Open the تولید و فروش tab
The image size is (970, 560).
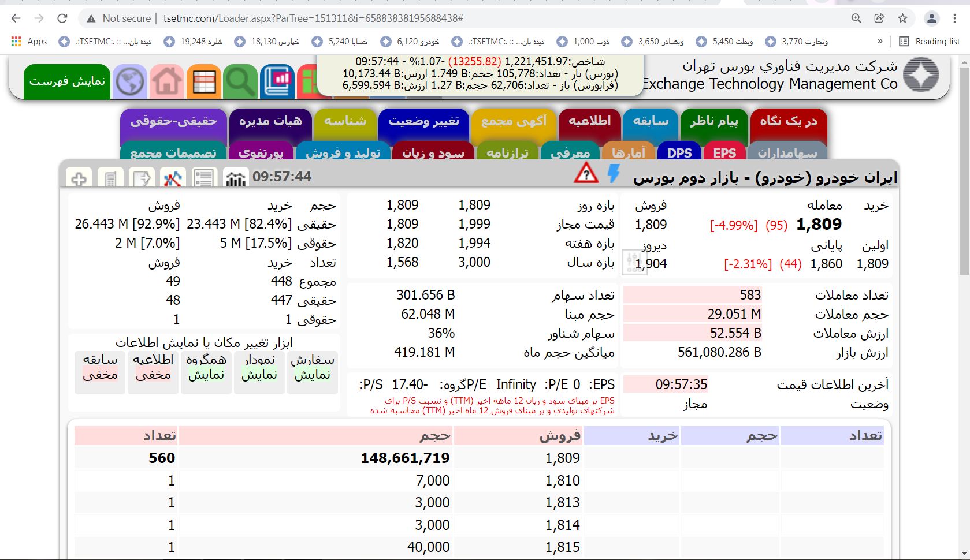[343, 152]
